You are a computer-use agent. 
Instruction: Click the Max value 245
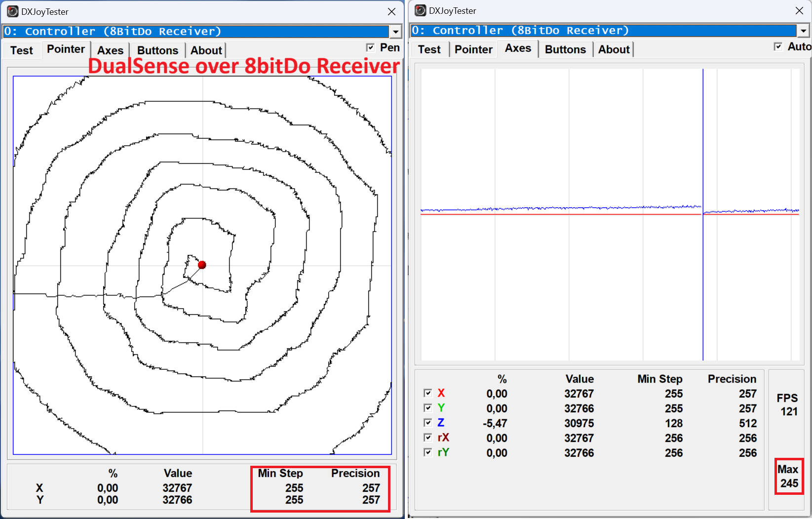(x=789, y=483)
